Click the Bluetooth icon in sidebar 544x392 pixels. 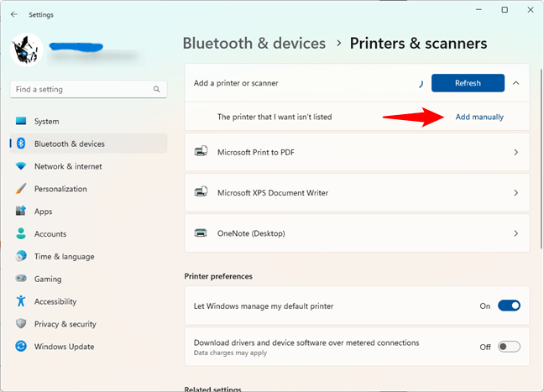tap(21, 144)
